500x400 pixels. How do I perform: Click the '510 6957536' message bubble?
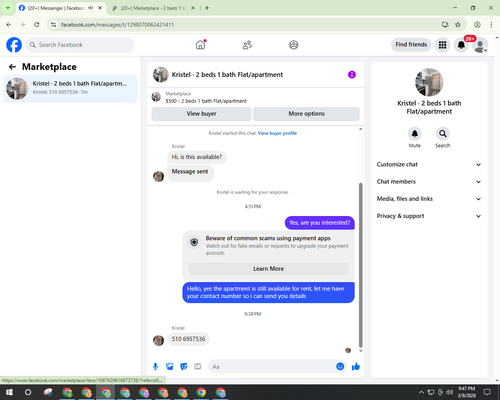pyautogui.click(x=188, y=339)
